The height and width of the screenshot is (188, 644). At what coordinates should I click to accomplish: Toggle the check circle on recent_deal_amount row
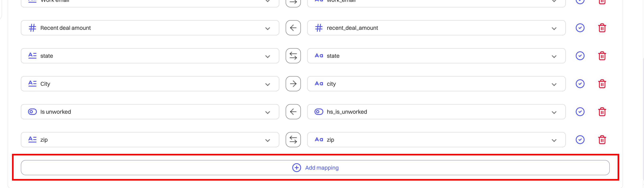[x=580, y=28]
